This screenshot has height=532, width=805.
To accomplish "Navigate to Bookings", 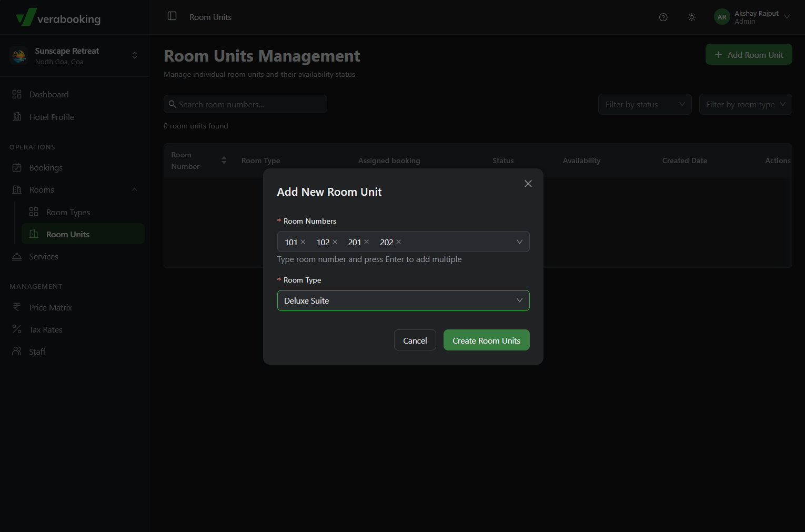I will coord(74,168).
